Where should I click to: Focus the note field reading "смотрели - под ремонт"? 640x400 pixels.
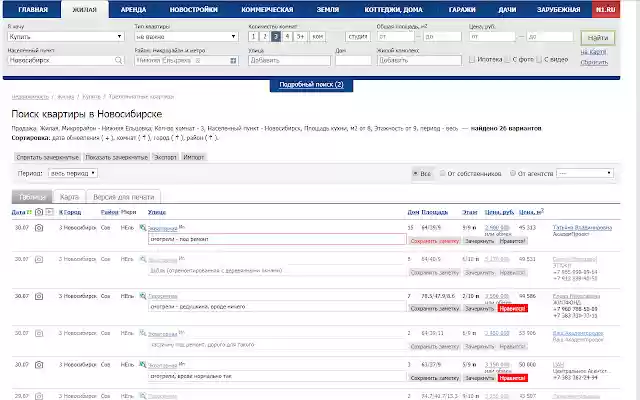click(277, 239)
